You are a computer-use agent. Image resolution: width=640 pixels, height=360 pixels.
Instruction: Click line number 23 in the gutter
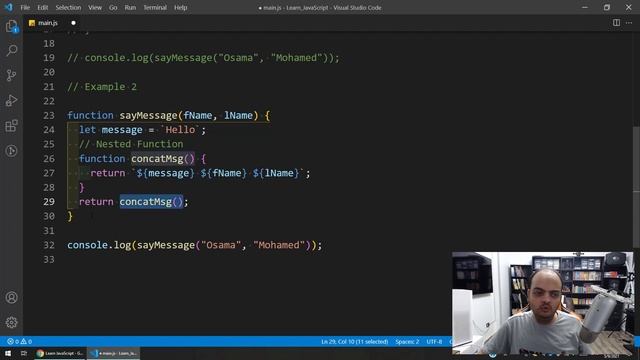(x=49, y=116)
